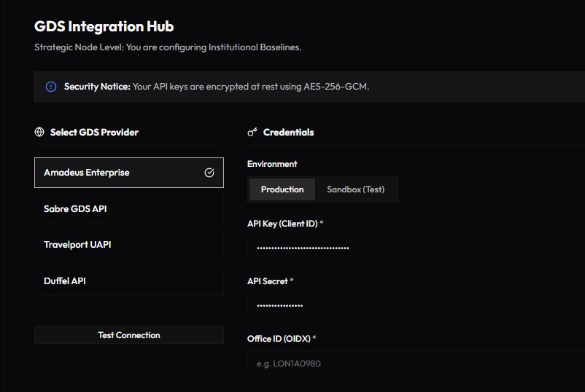The image size is (585, 392).
Task: Click the 'Security Notice:' bold text
Action: 97,87
